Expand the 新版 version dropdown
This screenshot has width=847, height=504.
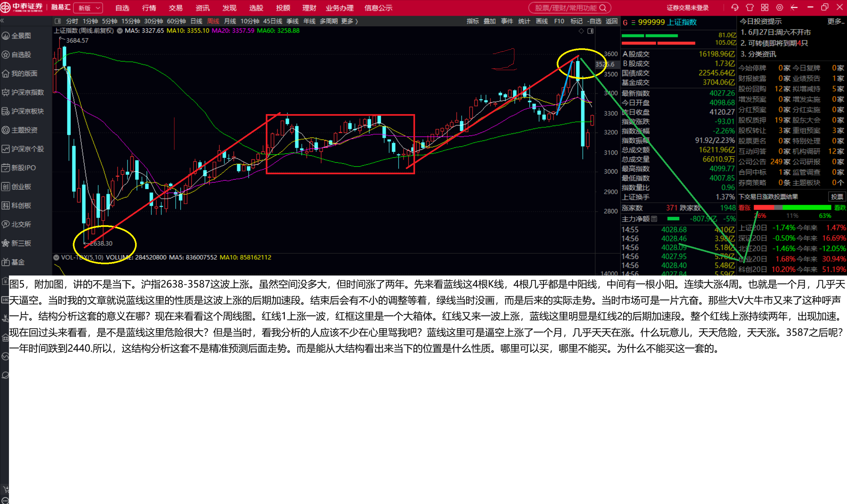[88, 8]
